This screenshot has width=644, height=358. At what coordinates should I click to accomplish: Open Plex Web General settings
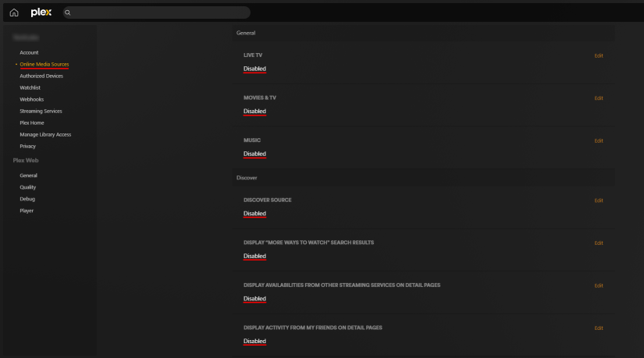click(x=28, y=175)
